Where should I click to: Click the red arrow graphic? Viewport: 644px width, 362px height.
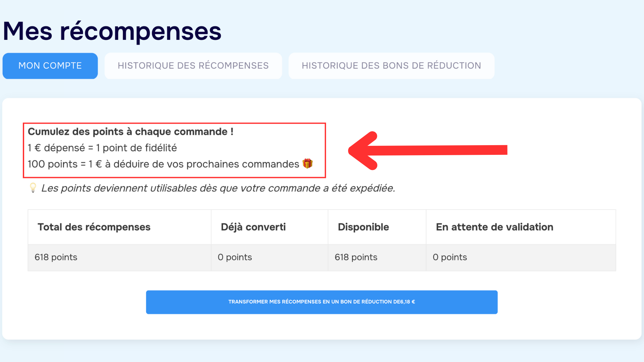(x=428, y=150)
